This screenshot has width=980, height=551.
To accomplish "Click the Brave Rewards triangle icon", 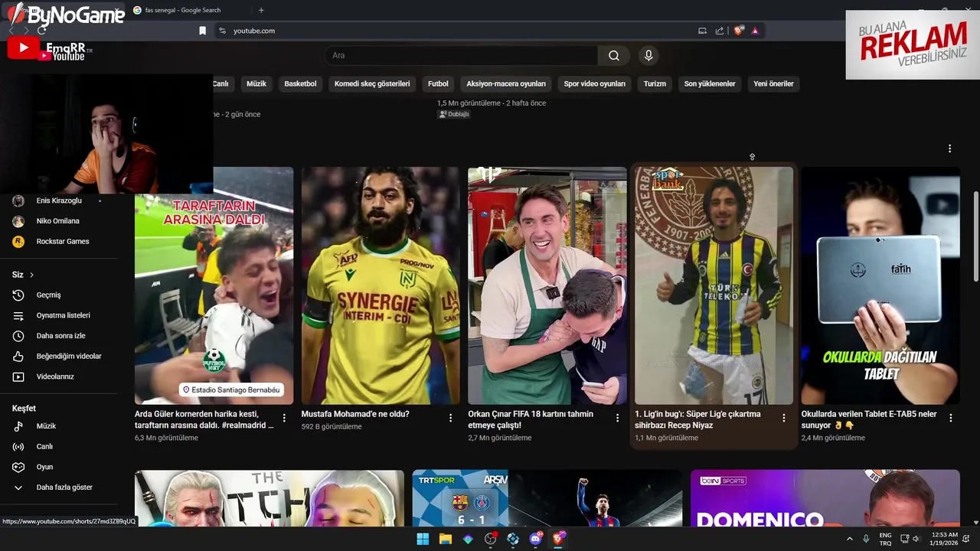I will 755,31.
